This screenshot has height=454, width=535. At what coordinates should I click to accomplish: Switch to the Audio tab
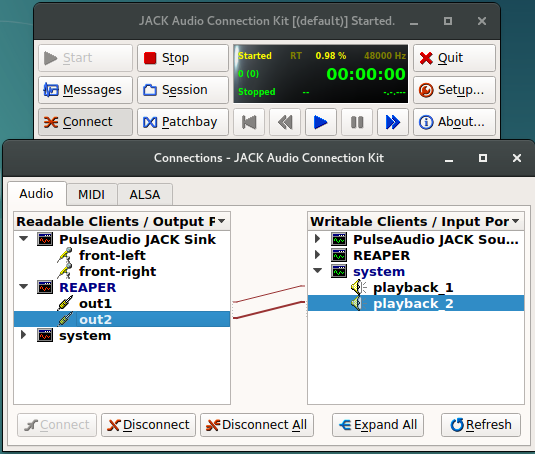(37, 194)
